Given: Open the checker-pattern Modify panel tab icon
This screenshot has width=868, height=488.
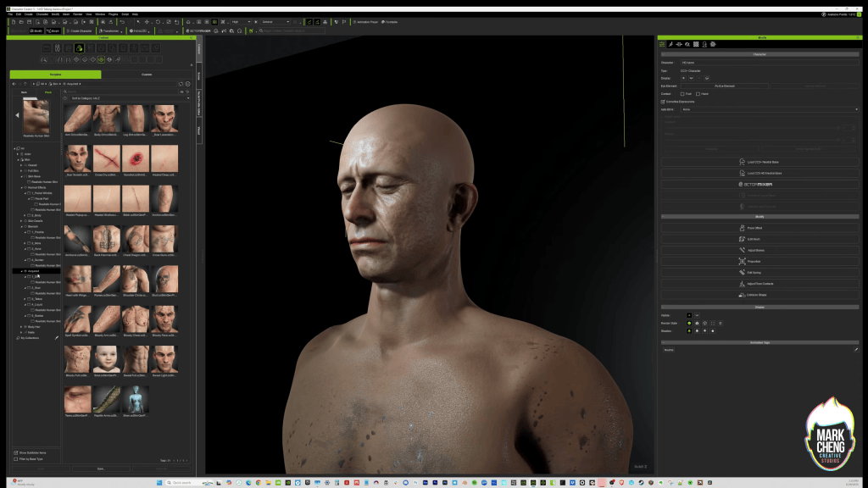Looking at the screenshot, I should [x=696, y=44].
